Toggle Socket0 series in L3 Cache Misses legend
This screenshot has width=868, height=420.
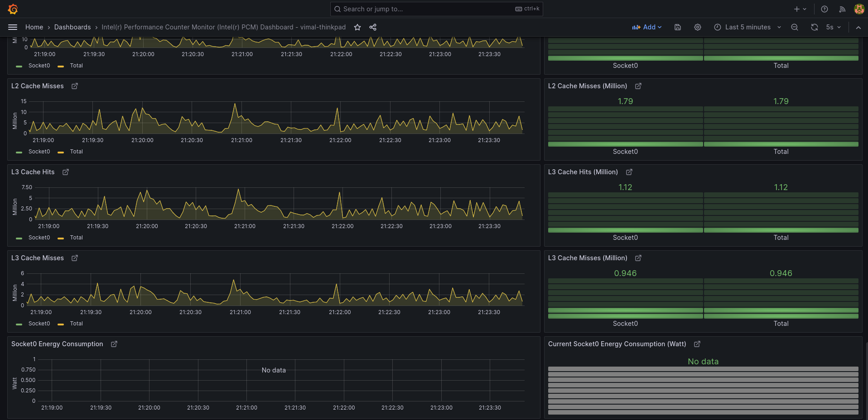click(x=39, y=323)
